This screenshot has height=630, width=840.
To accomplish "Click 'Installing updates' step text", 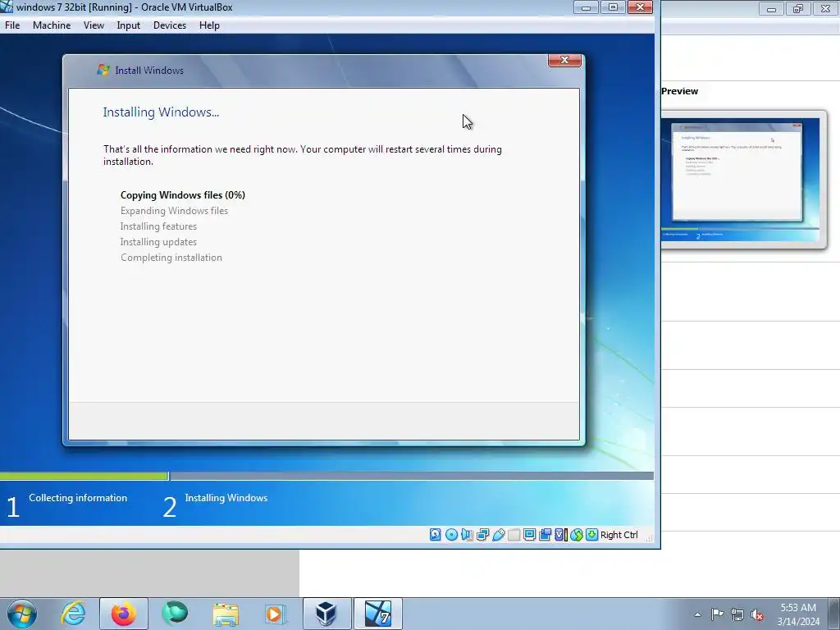I will (158, 242).
